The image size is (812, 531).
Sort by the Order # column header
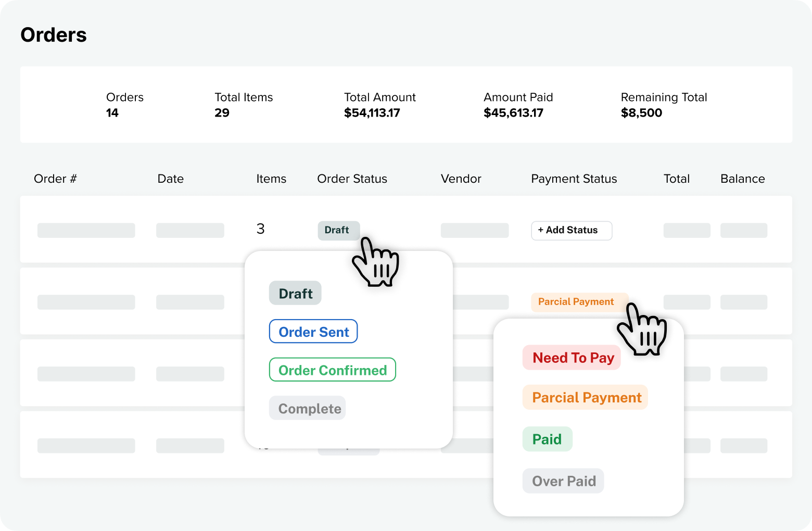[55, 179]
